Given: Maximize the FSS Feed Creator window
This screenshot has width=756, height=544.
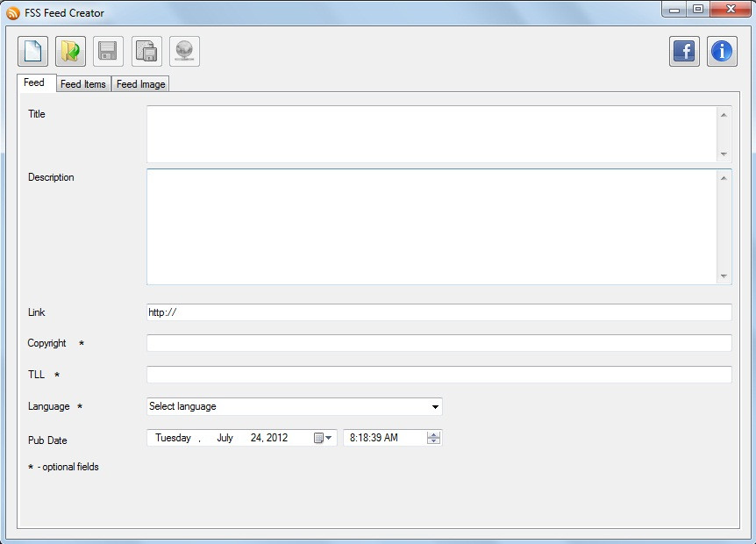Looking at the screenshot, I should [697, 10].
